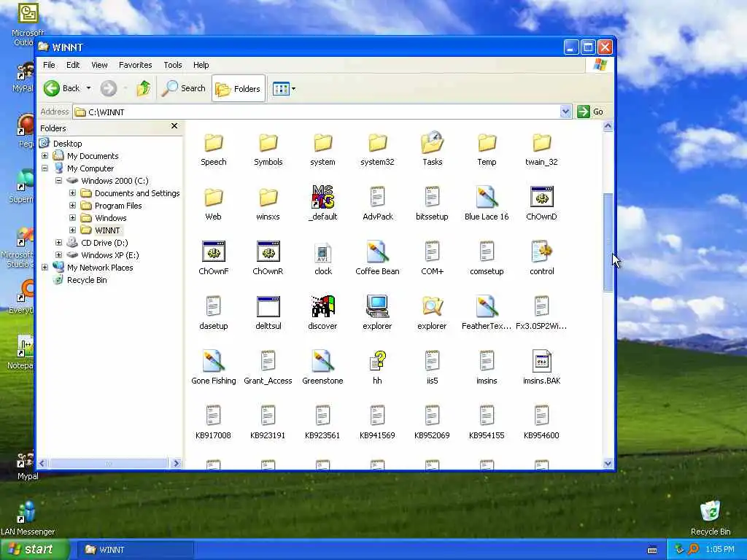Click the Search toolbar button
747x560 pixels.
184,88
